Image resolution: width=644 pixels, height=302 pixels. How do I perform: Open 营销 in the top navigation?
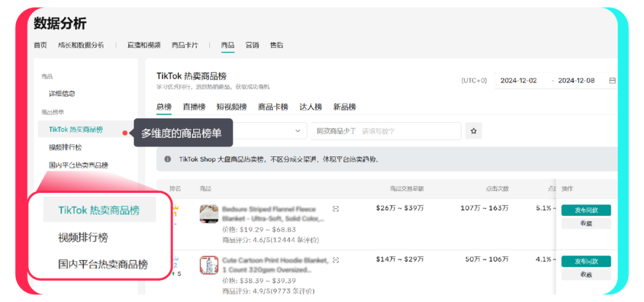tap(252, 45)
